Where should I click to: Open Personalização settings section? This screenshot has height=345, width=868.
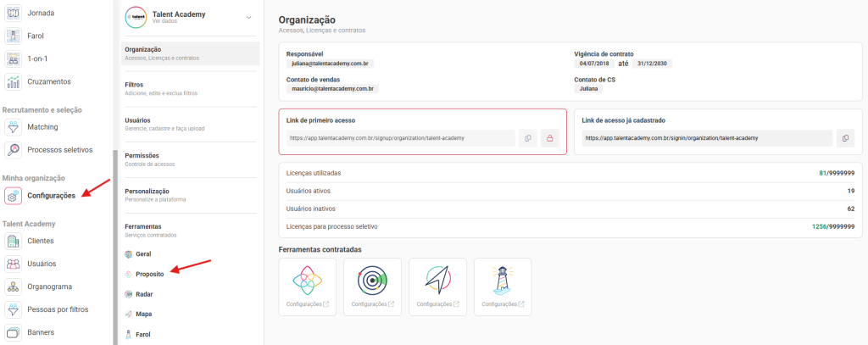point(147,192)
